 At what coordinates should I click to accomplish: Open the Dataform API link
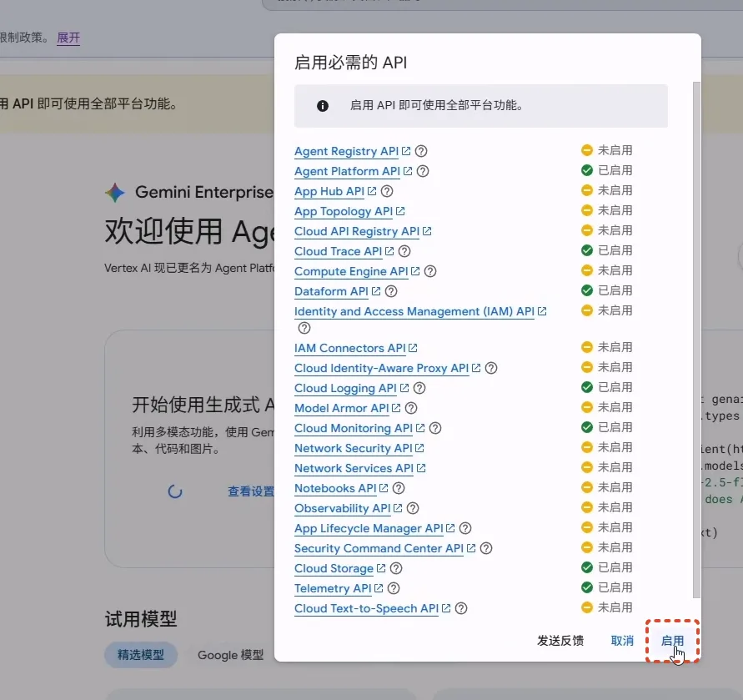point(331,291)
